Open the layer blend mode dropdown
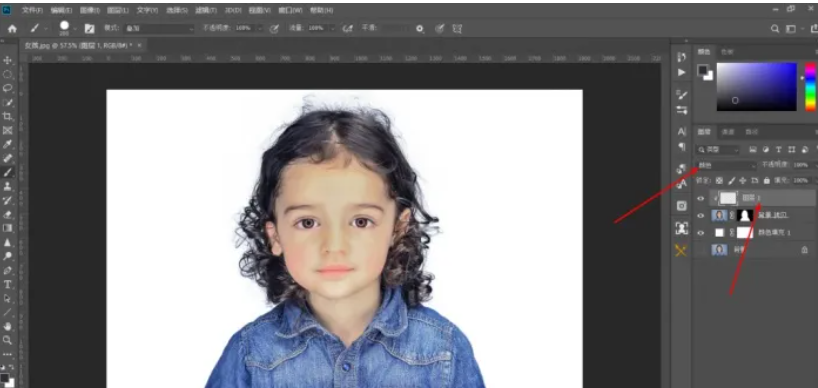 coord(727,165)
